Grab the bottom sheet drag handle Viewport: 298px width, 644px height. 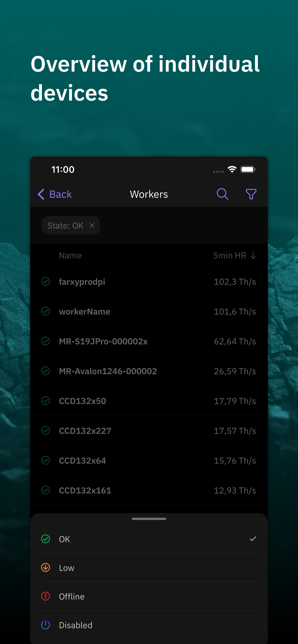[149, 519]
